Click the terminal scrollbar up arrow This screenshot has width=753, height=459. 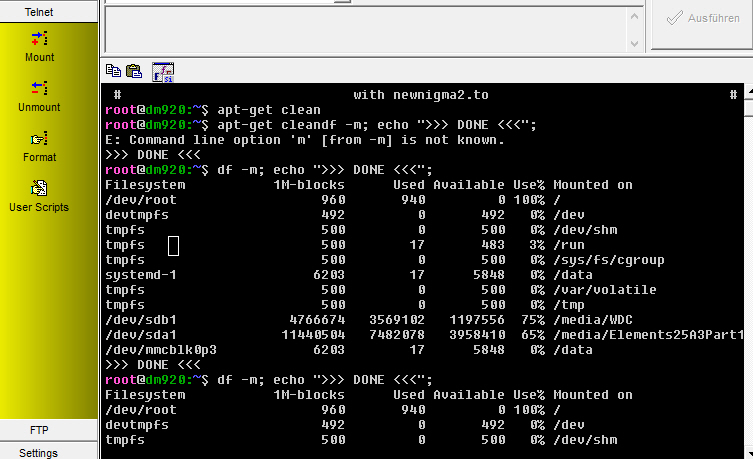[x=749, y=91]
